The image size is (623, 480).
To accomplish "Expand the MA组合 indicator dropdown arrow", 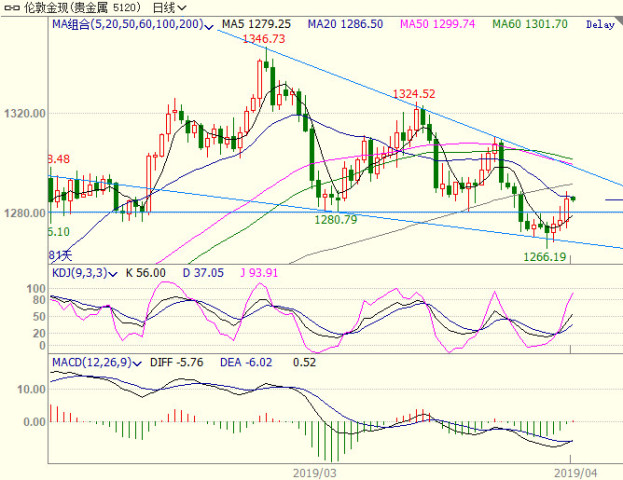I will pyautogui.click(x=209, y=27).
